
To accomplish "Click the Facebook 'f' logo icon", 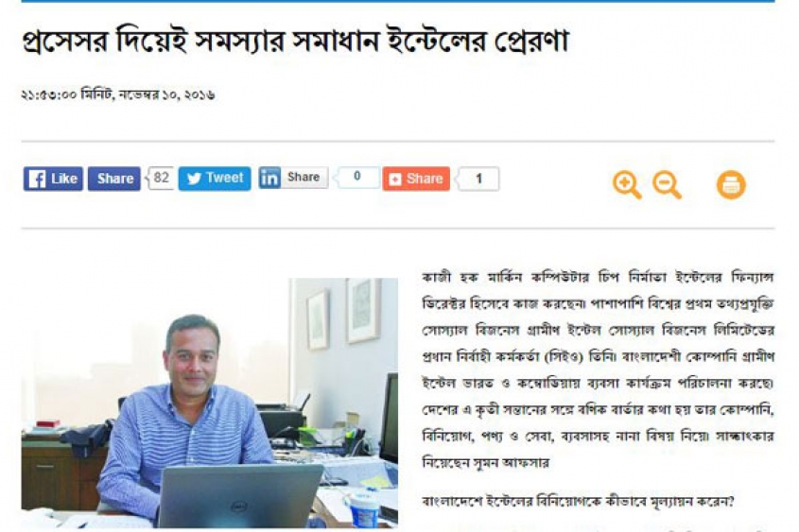I will pos(37,179).
